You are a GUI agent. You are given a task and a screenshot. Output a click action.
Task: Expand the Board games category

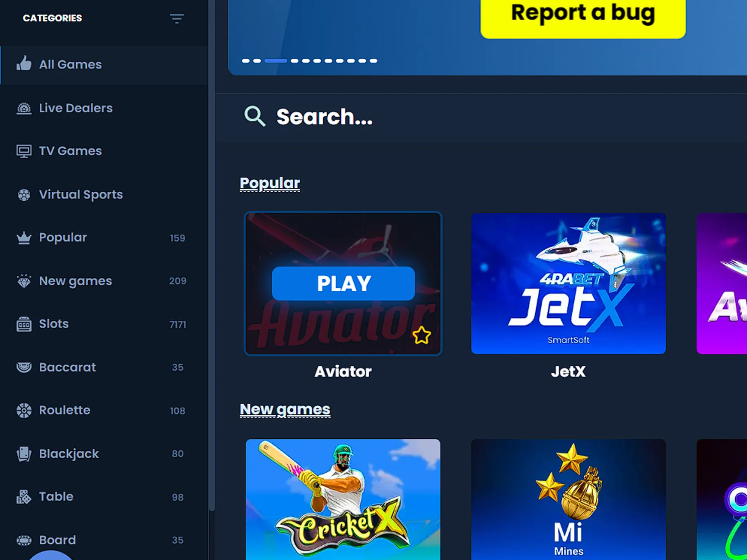[57, 540]
